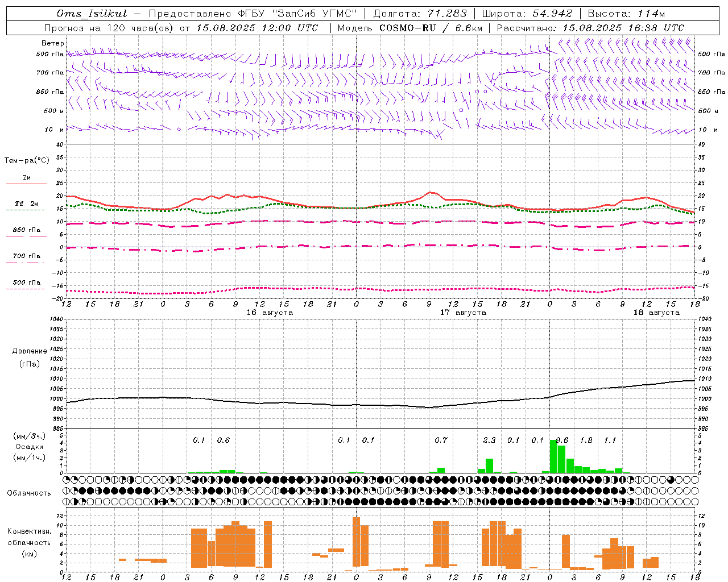This screenshot has height=582, width=728.
Task: Click the forecast start time 15.08.2025 12:00 UTC
Action: 257,28
